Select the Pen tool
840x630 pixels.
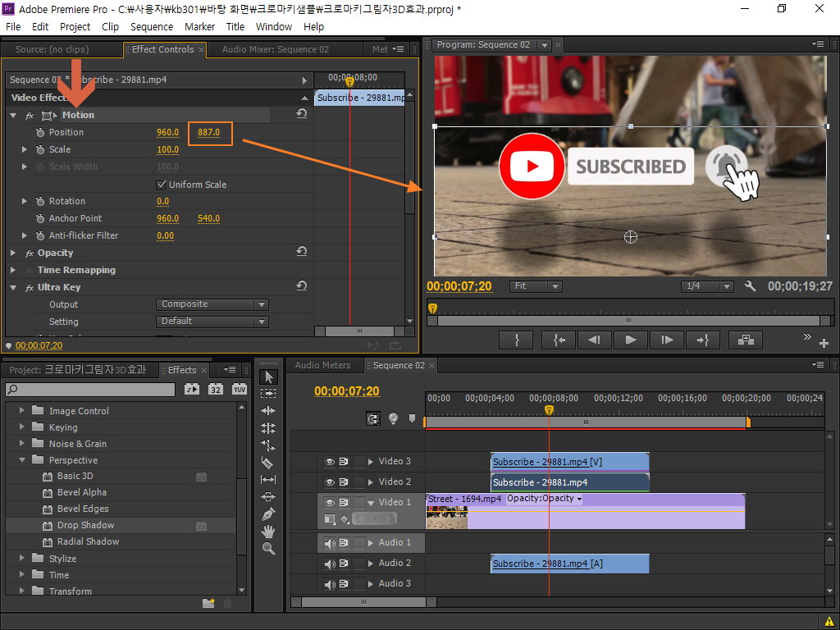click(268, 514)
